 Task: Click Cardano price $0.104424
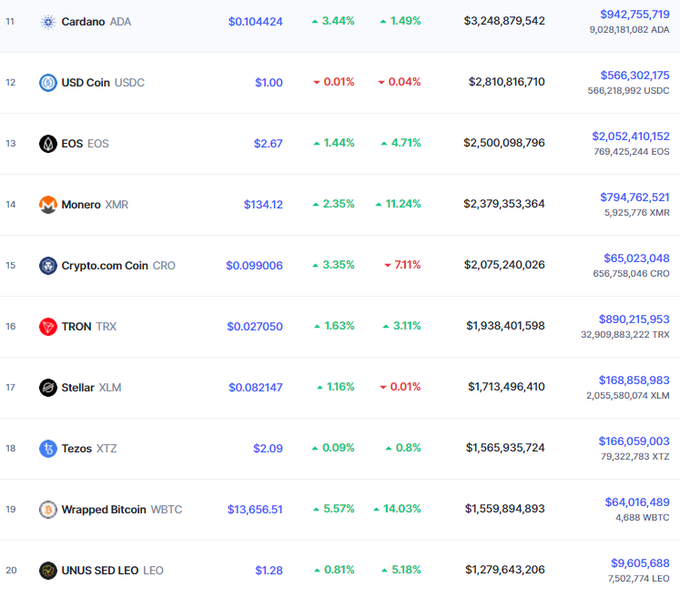pos(255,22)
